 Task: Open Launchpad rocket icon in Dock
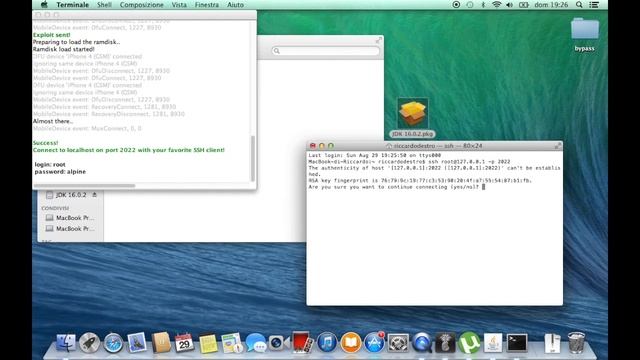[89, 342]
